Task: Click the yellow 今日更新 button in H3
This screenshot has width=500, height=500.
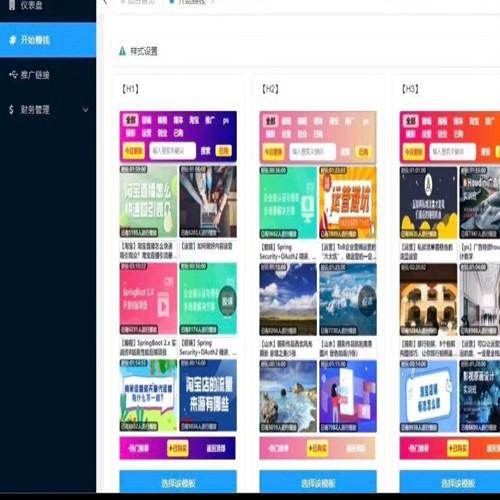Action: (414, 152)
